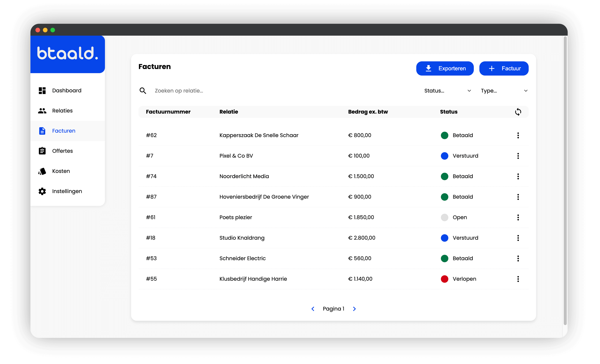Click Kapperszaak De Snelle Schaar
This screenshot has height=364, width=600.
259,135
